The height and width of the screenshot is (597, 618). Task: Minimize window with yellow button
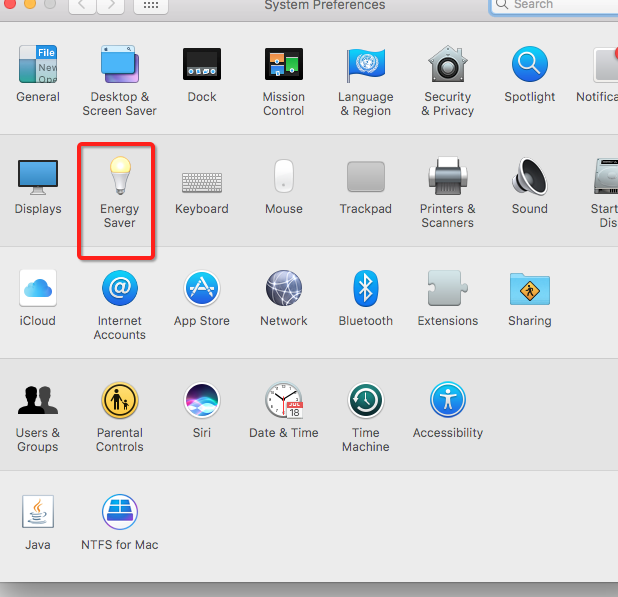[30, 3]
